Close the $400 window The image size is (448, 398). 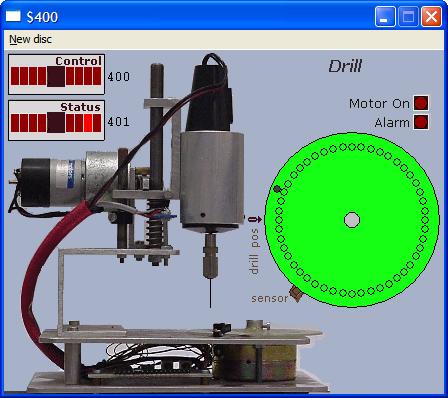[431, 16]
